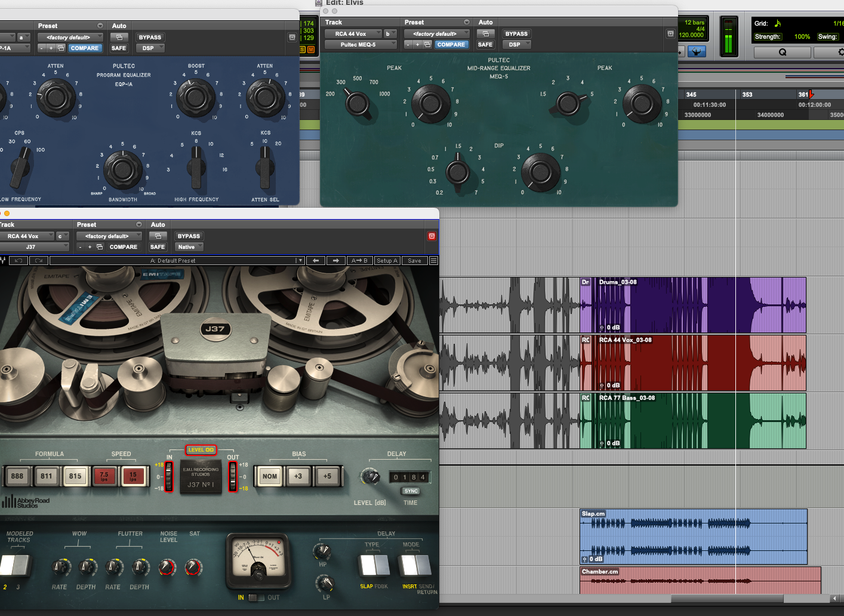Open Preset menu arrow in MEQ-5 window
844x616 pixels.
point(467,22)
